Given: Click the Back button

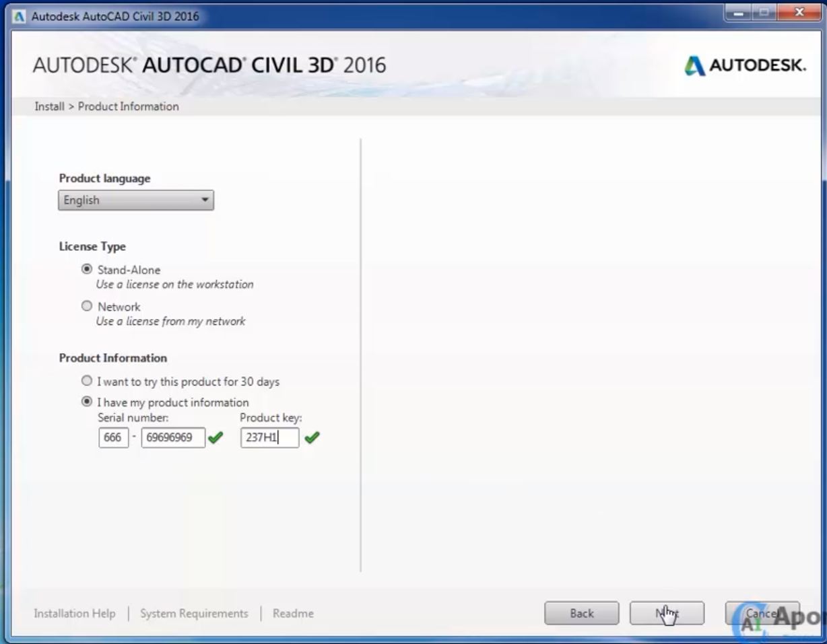Looking at the screenshot, I should 582,613.
